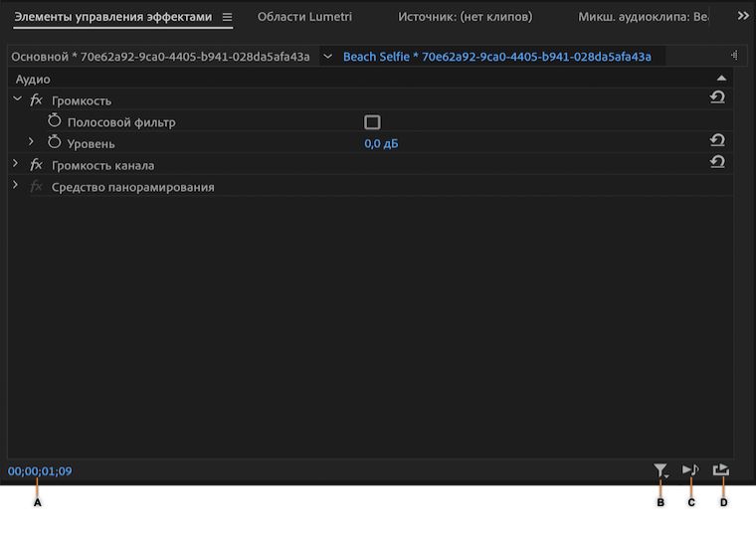Image resolution: width=756 pixels, height=545 pixels.
Task: Select the Полосовой фильтр label
Action: click(121, 122)
